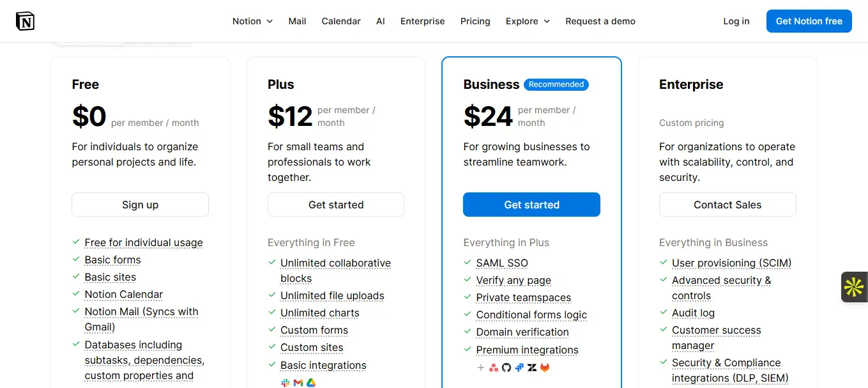The width and height of the screenshot is (868, 388).
Task: Expand the Explore dropdown menu
Action: coord(528,21)
